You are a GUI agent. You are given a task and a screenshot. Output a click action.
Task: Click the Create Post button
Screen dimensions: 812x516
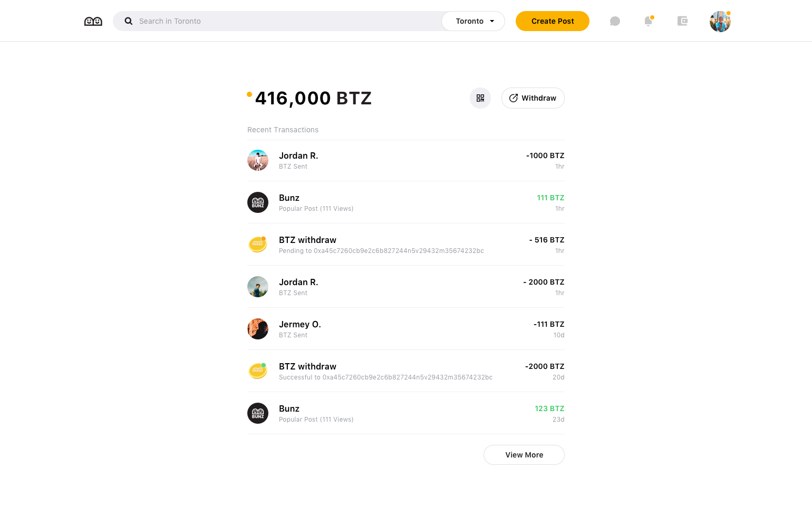553,21
